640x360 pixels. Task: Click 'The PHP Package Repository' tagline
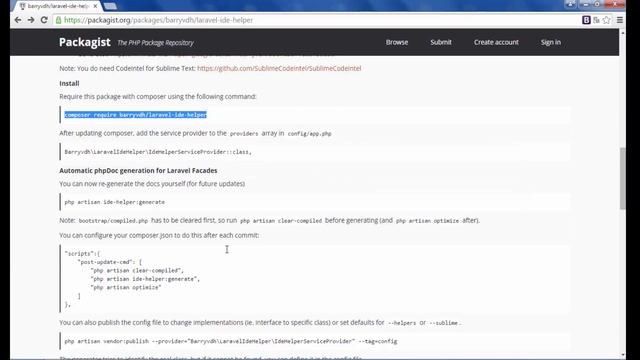(x=156, y=42)
